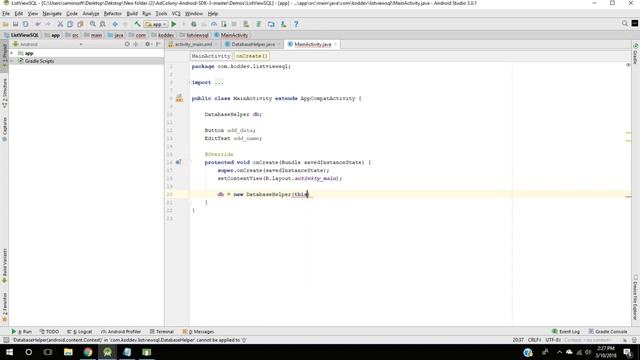640x360 pixels.
Task: Click the cursor position 20:37 indicator
Action: coord(518,340)
